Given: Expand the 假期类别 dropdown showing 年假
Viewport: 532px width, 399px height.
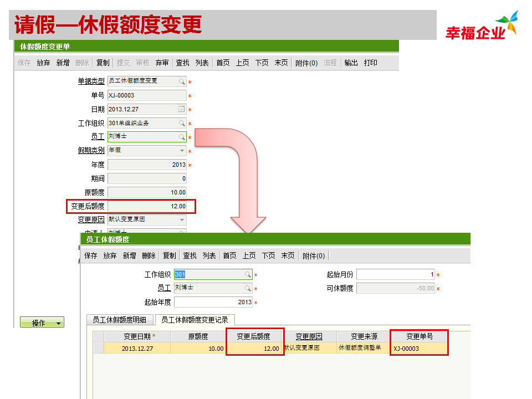Looking at the screenshot, I should pyautogui.click(x=181, y=151).
